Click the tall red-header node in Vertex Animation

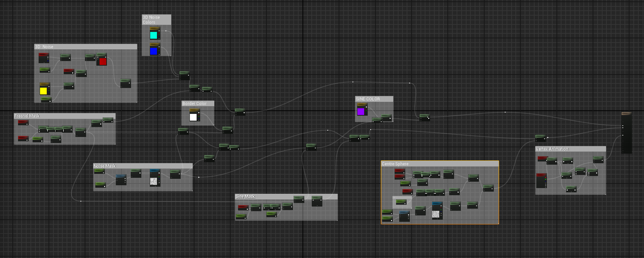click(x=541, y=181)
